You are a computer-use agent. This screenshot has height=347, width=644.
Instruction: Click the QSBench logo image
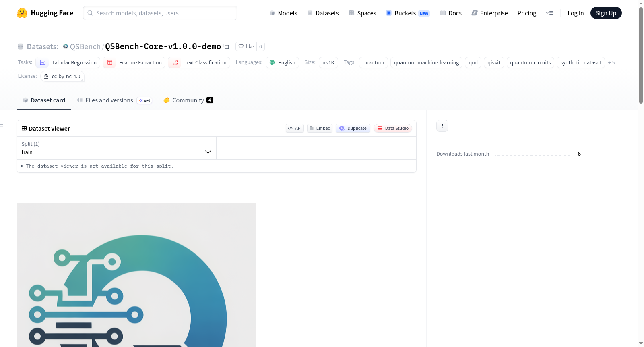pyautogui.click(x=136, y=275)
